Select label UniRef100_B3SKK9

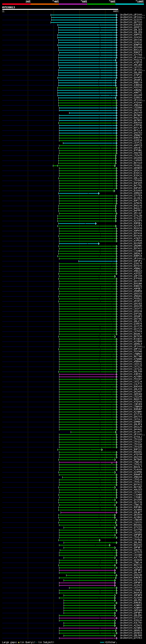tap(131, 191)
